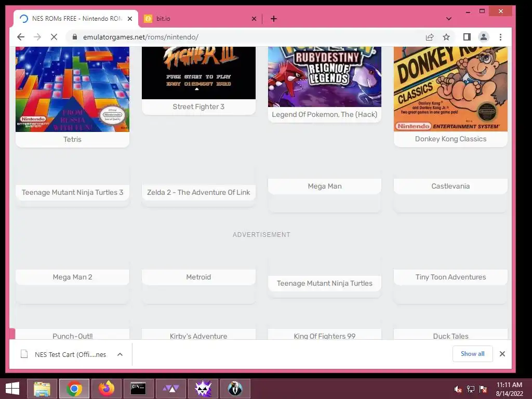Open the Action Center flag icon
This screenshot has height=399, width=532.
point(483,389)
